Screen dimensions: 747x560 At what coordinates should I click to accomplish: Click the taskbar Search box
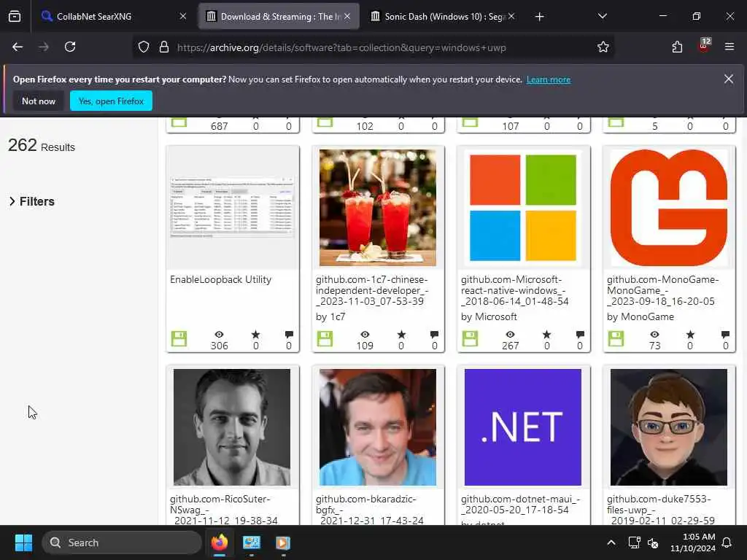[122, 542]
